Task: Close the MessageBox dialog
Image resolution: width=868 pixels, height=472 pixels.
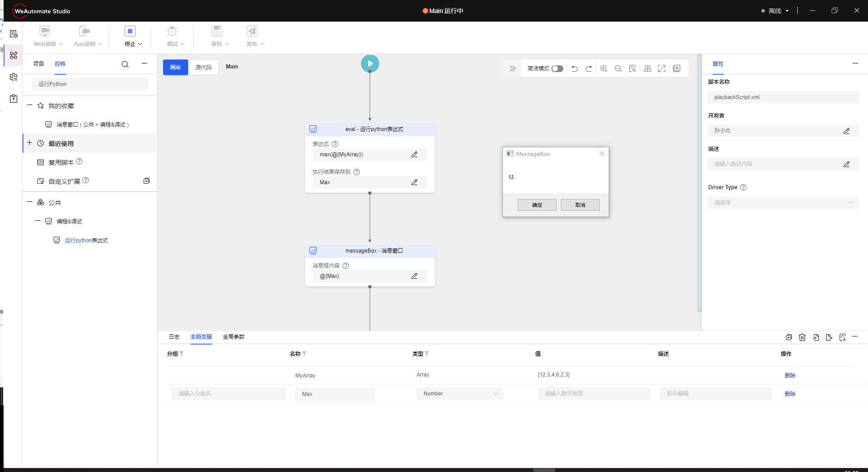Action: coord(602,154)
